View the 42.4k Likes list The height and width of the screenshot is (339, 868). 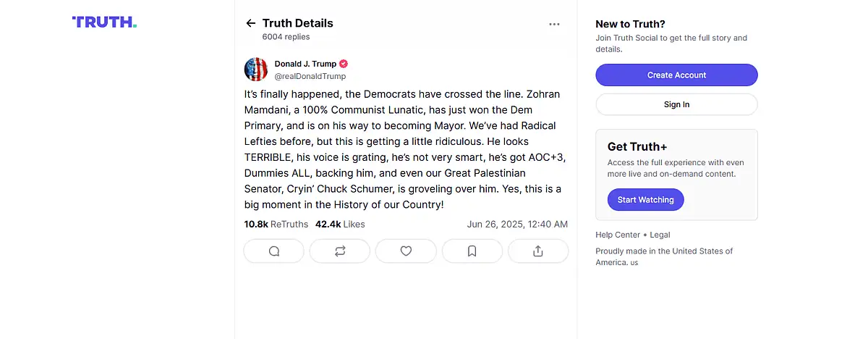(x=340, y=225)
